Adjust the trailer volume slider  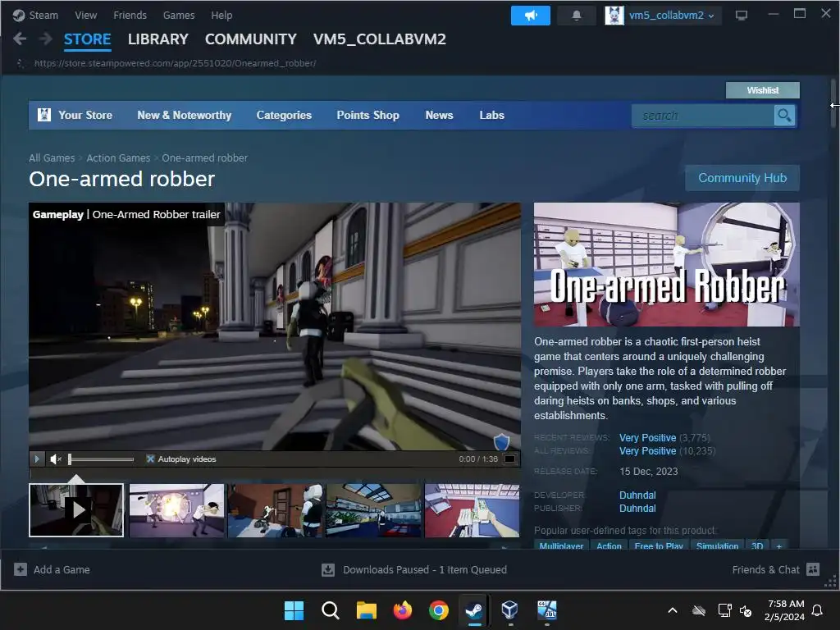tap(101, 459)
